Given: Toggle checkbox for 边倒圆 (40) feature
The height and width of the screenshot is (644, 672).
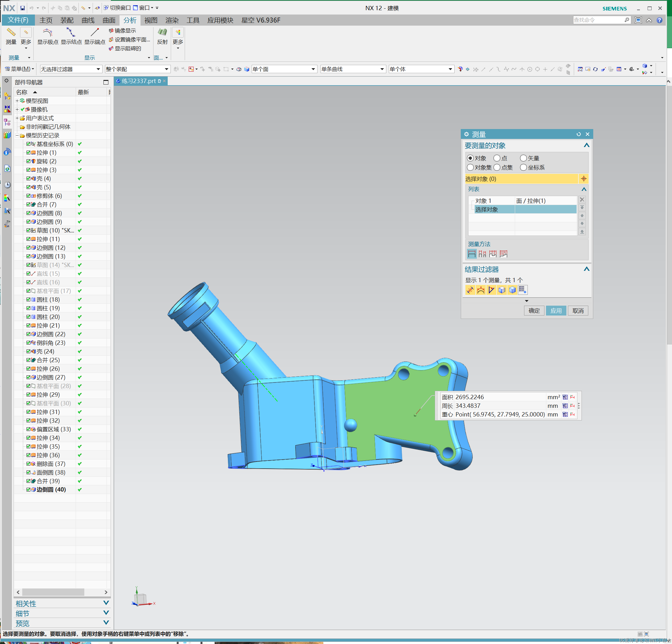Looking at the screenshot, I should 28,489.
